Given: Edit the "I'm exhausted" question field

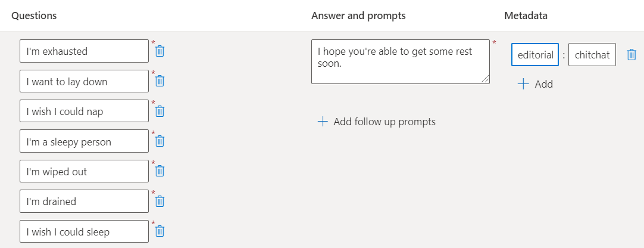Looking at the screenshot, I should click(84, 51).
